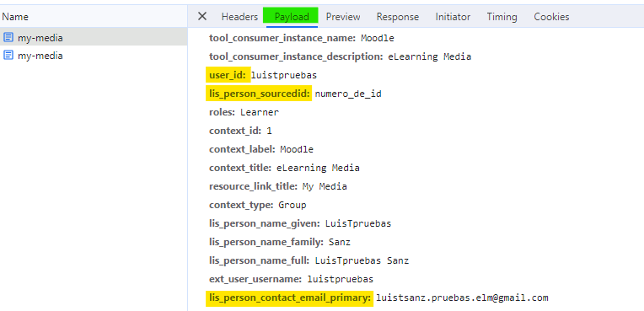Open the Initiator tab
Image resolution: width=644 pixels, height=311 pixels.
[453, 17]
